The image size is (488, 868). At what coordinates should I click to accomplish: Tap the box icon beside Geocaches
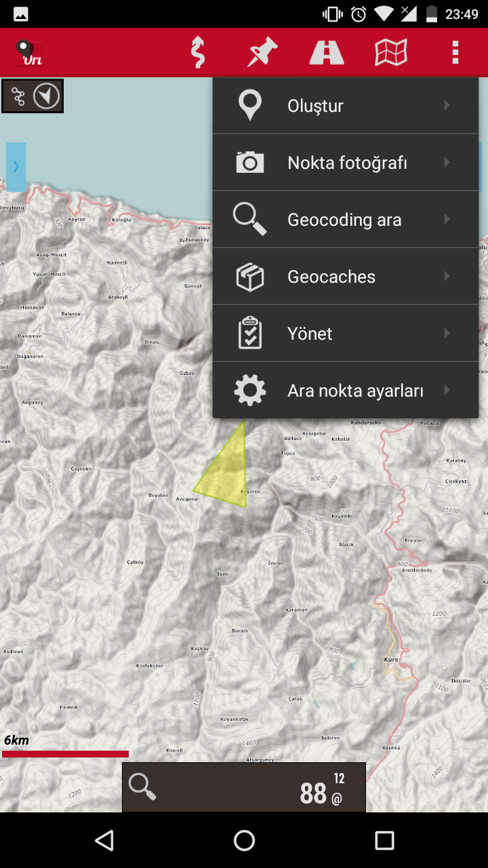click(250, 277)
